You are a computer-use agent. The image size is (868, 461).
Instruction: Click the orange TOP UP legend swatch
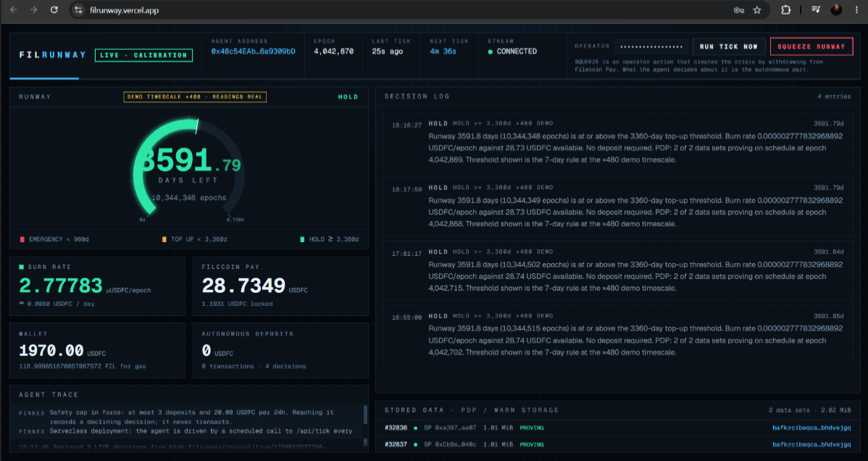click(164, 239)
